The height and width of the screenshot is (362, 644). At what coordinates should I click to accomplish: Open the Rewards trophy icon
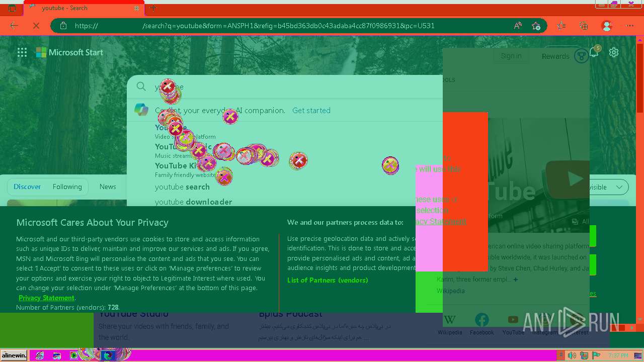582,56
